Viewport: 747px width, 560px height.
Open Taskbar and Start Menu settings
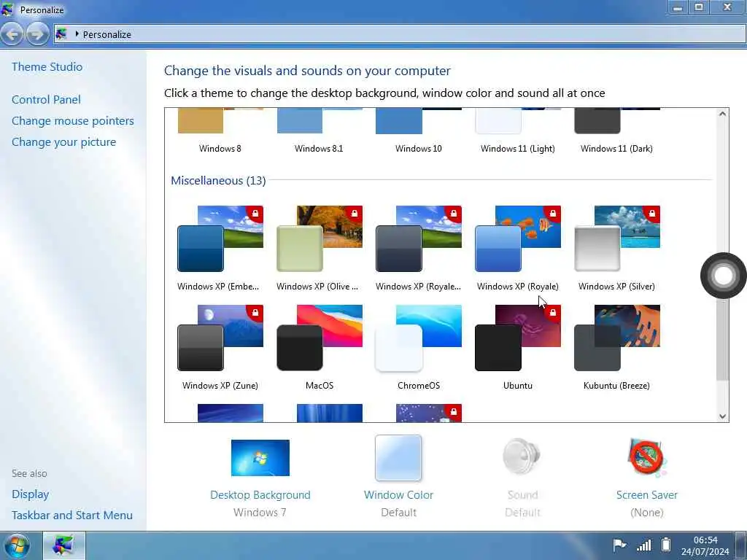[72, 516]
